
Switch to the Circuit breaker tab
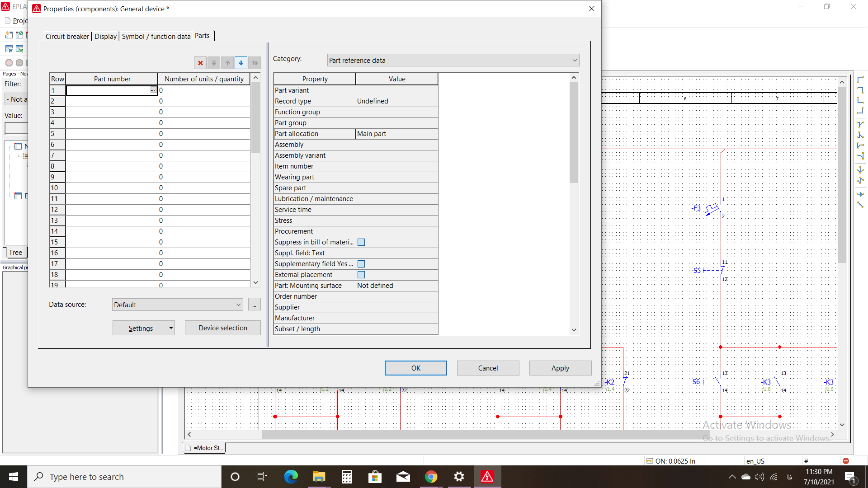click(67, 37)
